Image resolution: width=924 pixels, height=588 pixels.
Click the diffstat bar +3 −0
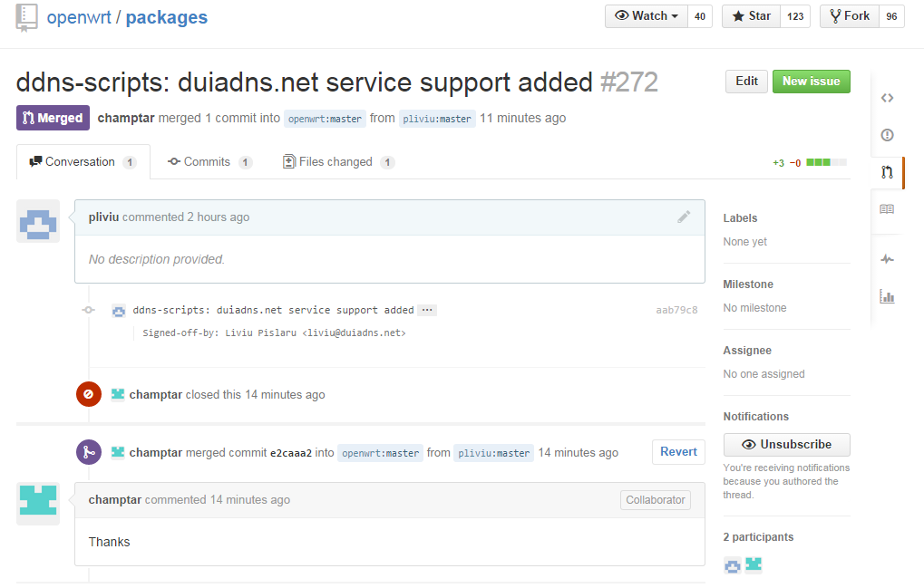click(x=810, y=162)
